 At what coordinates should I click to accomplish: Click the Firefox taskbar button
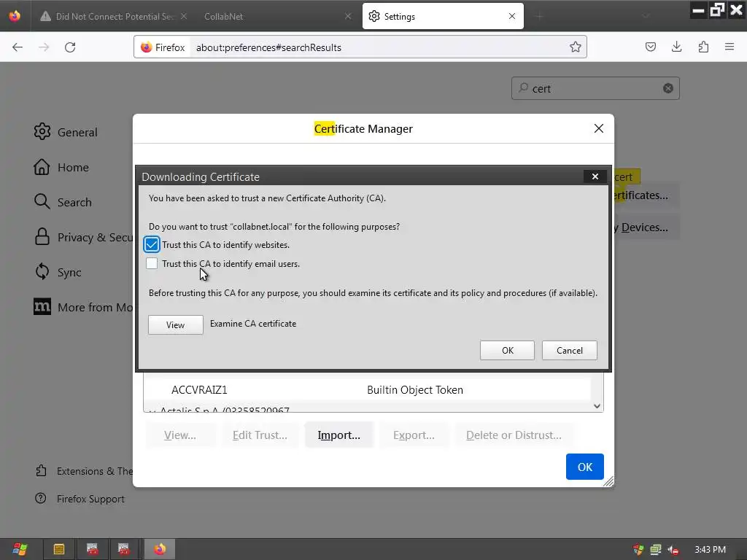tap(160, 550)
